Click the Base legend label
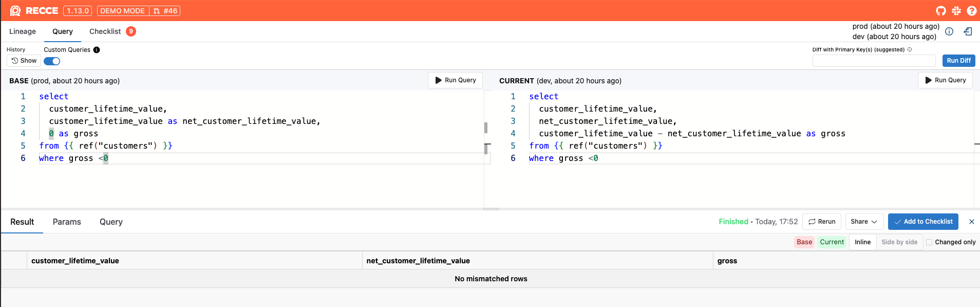 (x=804, y=242)
